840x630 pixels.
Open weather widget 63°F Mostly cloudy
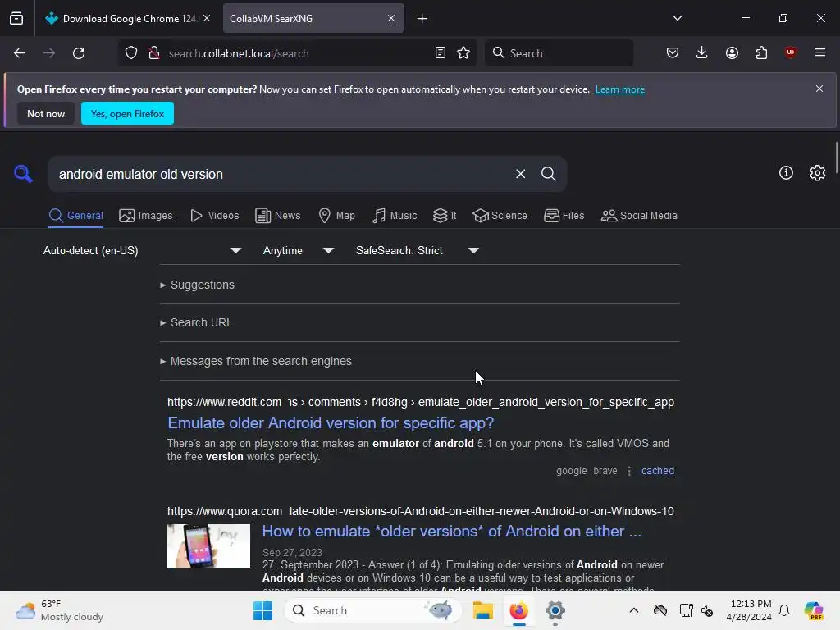point(59,610)
